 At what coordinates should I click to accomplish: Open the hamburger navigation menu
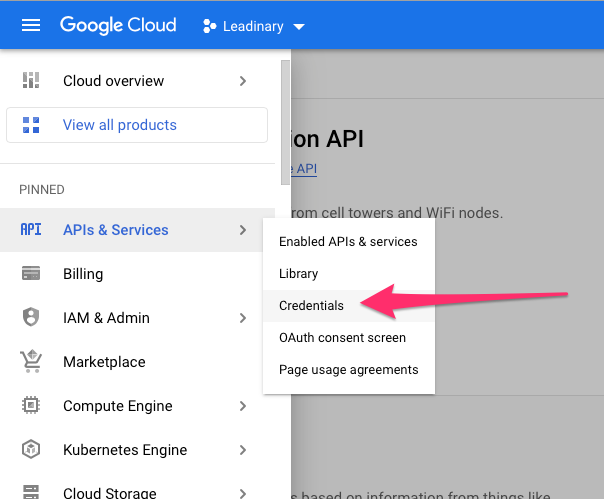coord(31,25)
